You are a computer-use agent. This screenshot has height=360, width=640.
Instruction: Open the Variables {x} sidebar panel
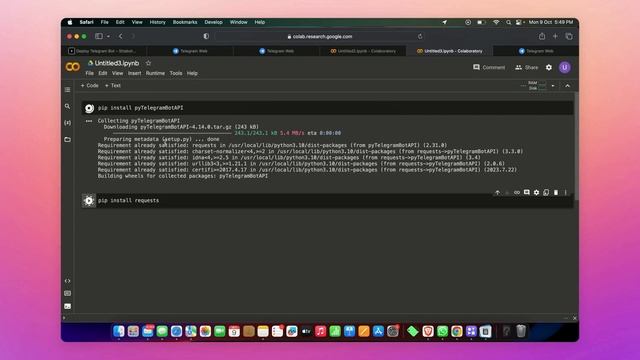coord(67,123)
